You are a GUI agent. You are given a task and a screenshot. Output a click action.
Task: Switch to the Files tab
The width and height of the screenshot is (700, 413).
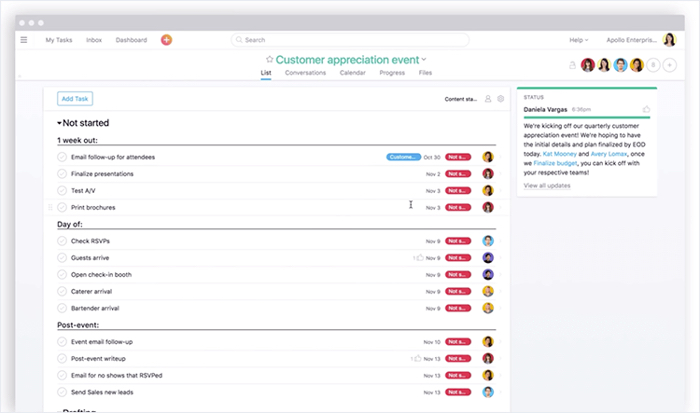pyautogui.click(x=425, y=73)
